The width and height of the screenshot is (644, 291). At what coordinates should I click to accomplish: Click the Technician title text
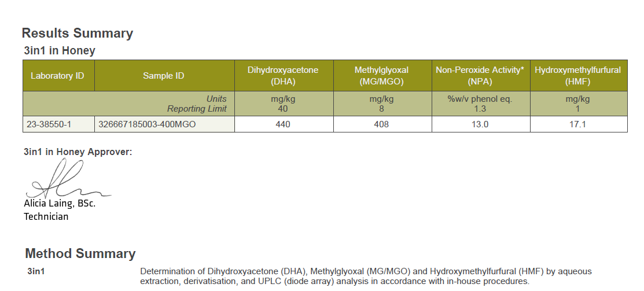[46, 217]
